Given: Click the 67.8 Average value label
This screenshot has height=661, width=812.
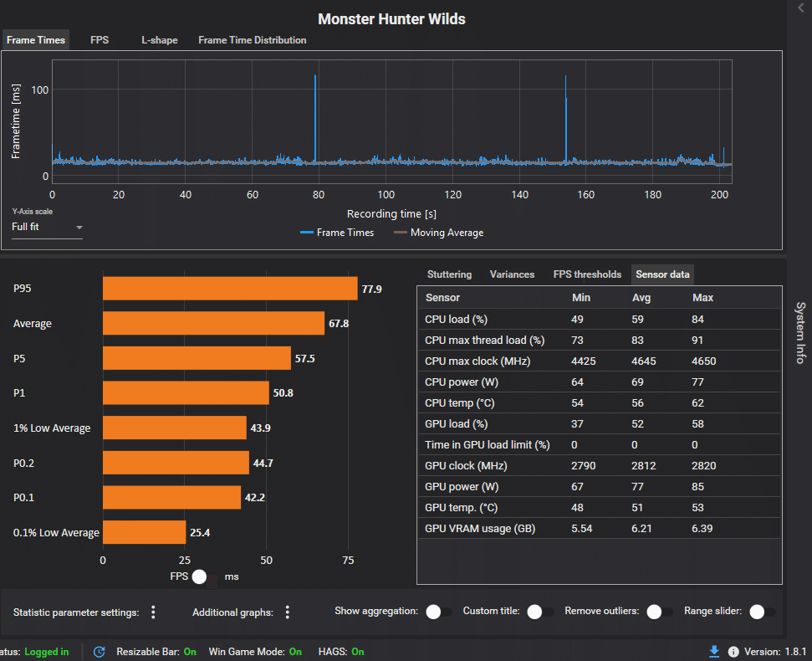Looking at the screenshot, I should pos(339,324).
